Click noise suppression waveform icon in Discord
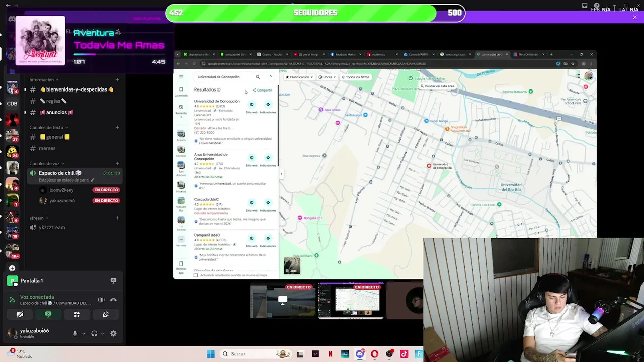 (x=101, y=300)
